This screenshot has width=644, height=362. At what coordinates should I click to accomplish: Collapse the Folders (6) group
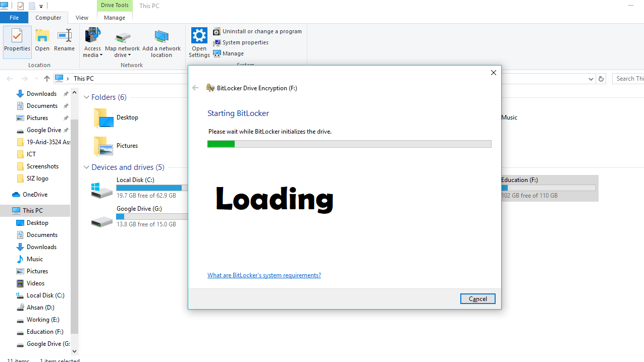click(x=86, y=97)
